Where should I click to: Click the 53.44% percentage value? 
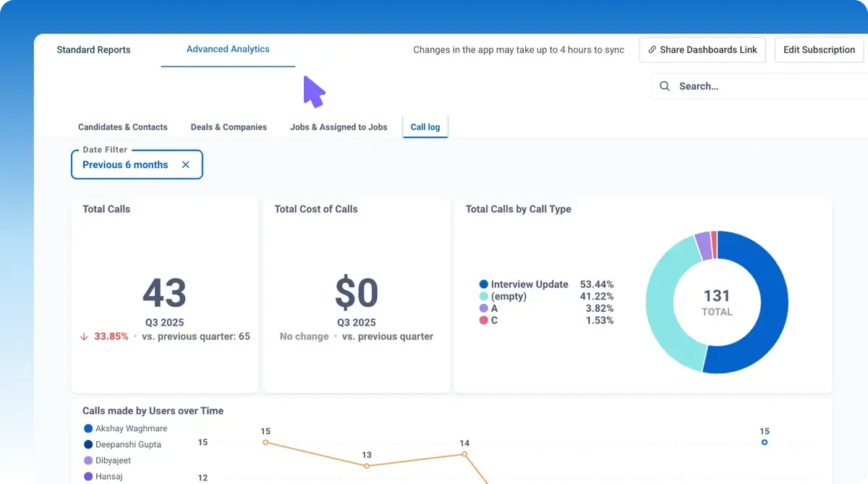[x=597, y=285]
